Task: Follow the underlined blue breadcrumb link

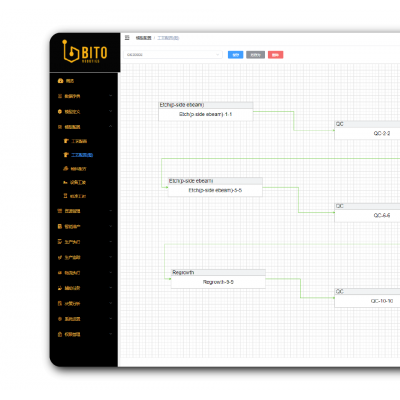Action: 168,38
